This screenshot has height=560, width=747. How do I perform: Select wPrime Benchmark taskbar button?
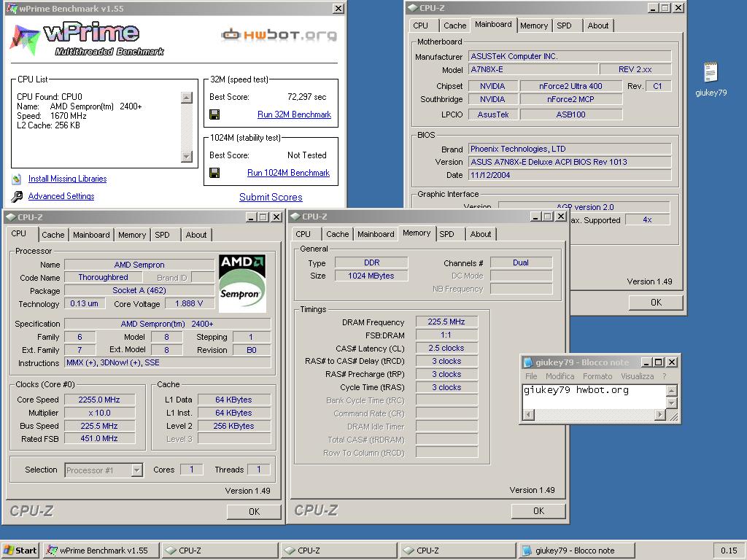pyautogui.click(x=101, y=551)
